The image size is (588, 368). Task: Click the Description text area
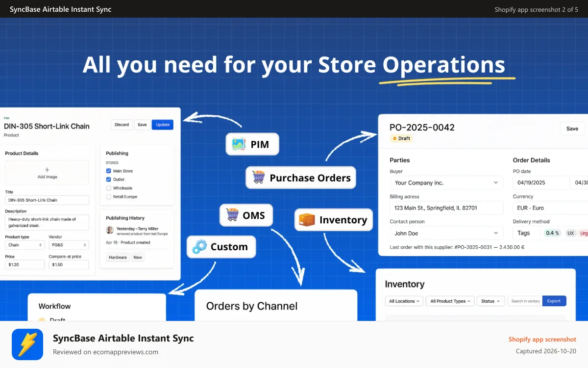tap(47, 222)
